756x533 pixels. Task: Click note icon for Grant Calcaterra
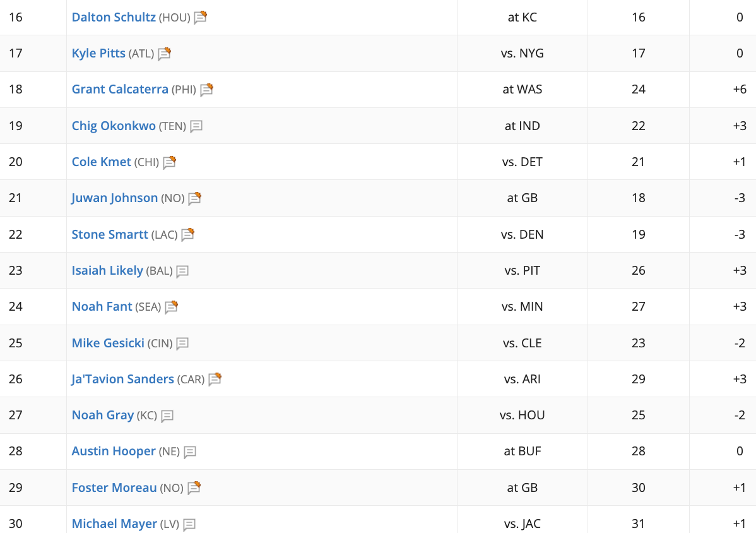pyautogui.click(x=206, y=90)
